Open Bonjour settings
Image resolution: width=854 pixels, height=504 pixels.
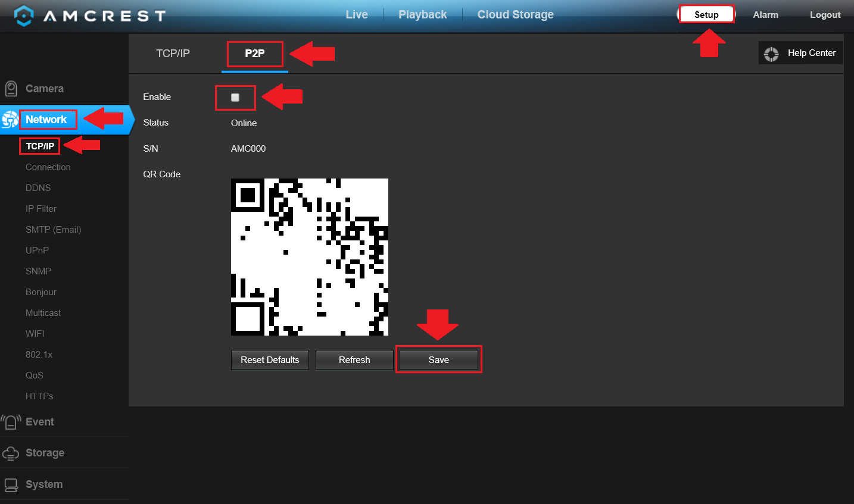click(x=41, y=292)
